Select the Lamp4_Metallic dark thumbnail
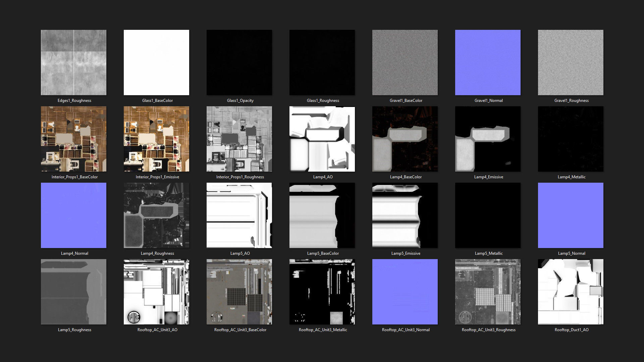Viewport: 644px width, 362px height. pos(571,139)
